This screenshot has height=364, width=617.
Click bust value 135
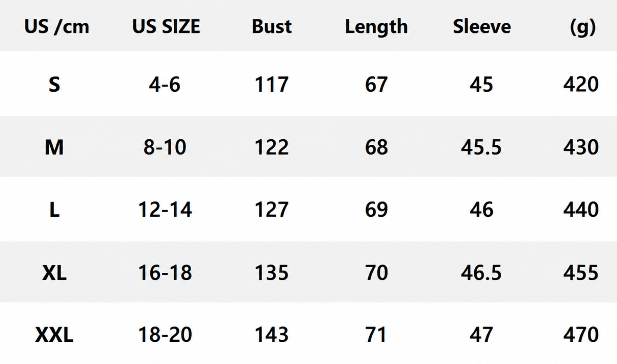pyautogui.click(x=271, y=273)
